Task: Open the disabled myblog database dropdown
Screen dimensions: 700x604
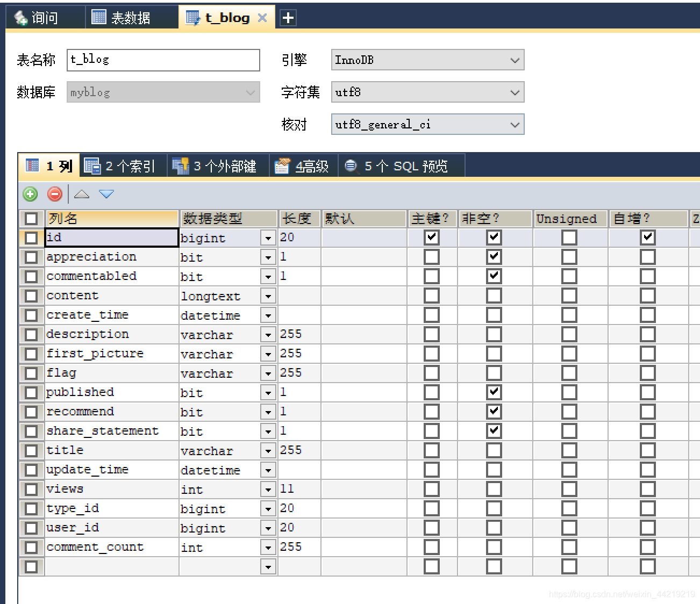Action: coord(163,92)
